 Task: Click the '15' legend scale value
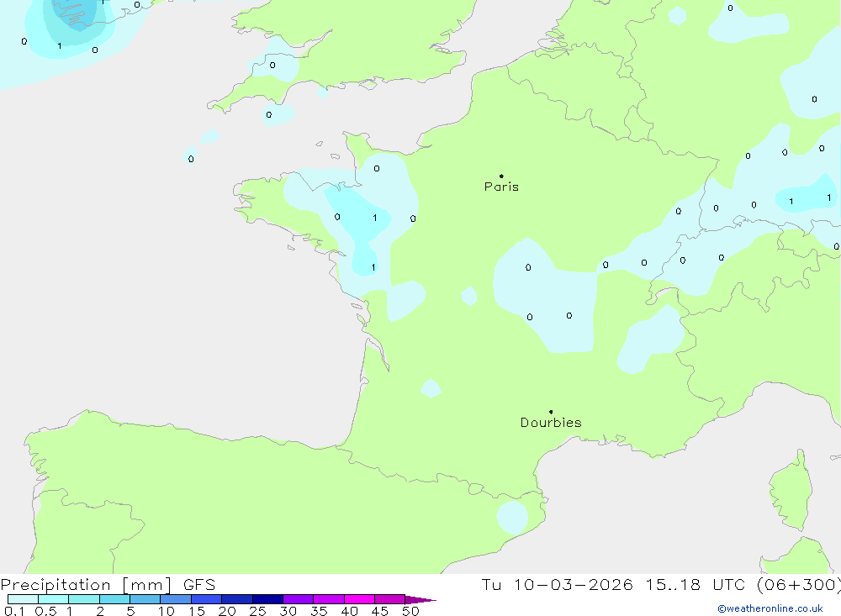point(197,611)
